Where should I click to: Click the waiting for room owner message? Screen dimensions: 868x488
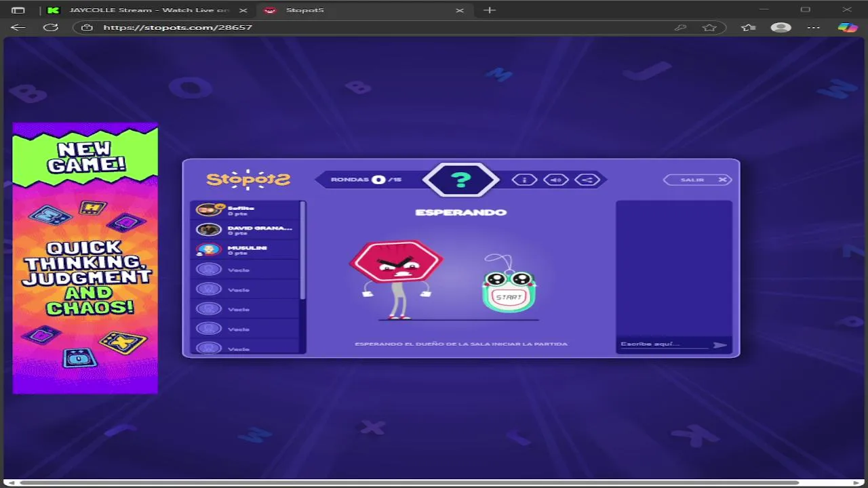click(461, 344)
